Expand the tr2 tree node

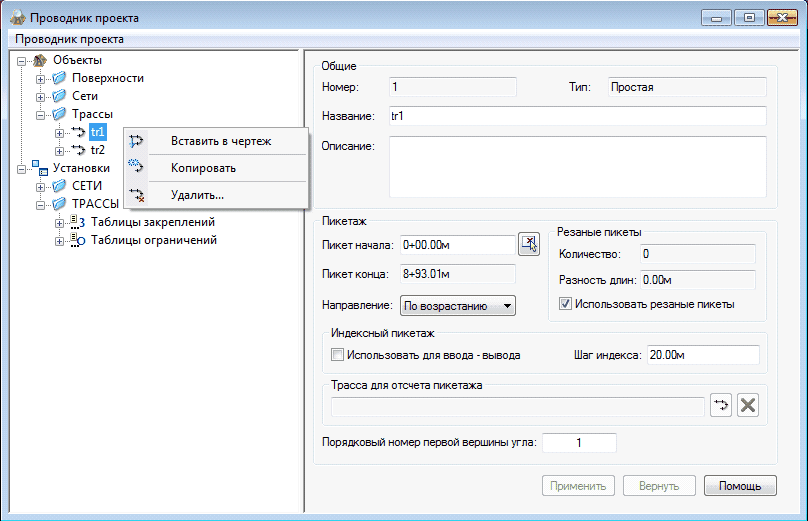[x=59, y=150]
